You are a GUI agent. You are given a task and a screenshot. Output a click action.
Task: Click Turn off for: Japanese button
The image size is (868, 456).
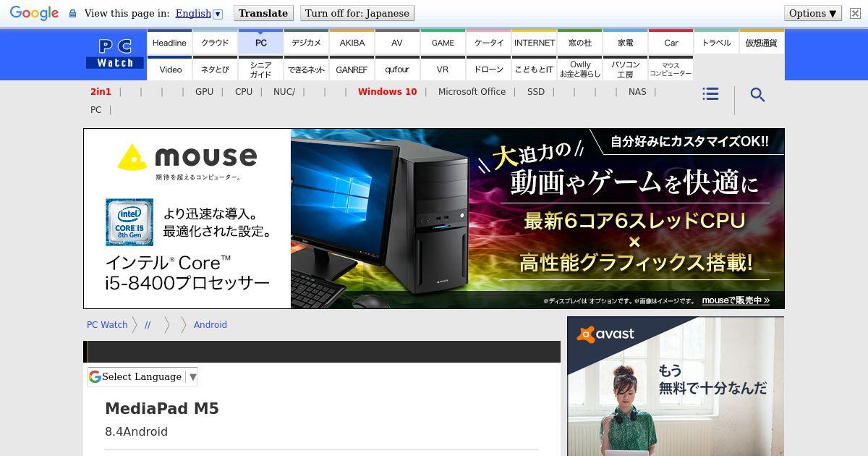click(x=357, y=13)
